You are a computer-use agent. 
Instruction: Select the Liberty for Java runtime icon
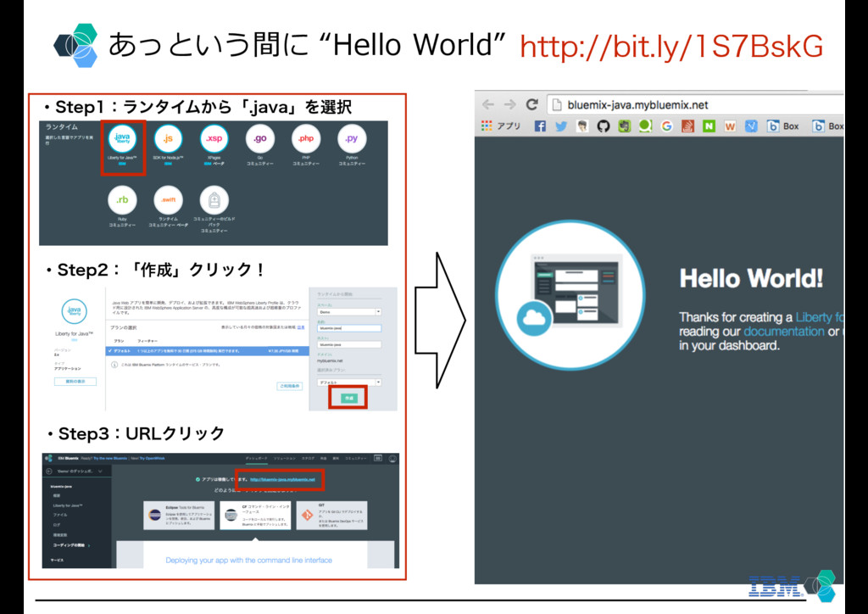click(x=122, y=138)
